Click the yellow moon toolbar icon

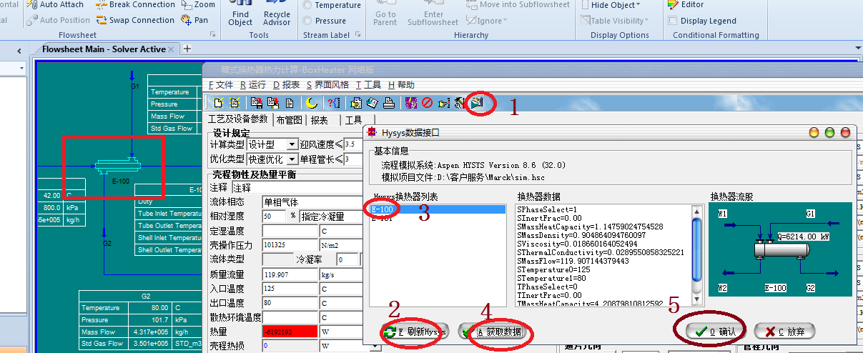[312, 103]
